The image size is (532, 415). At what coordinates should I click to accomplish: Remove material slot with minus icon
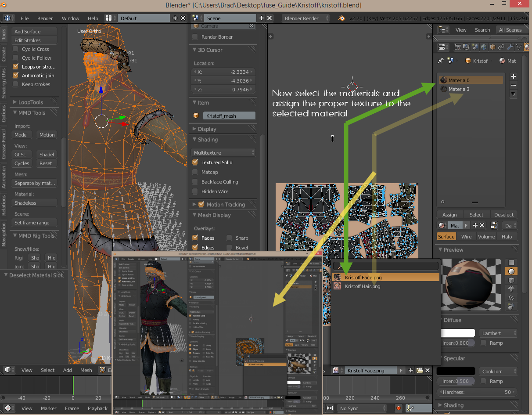pos(514,85)
